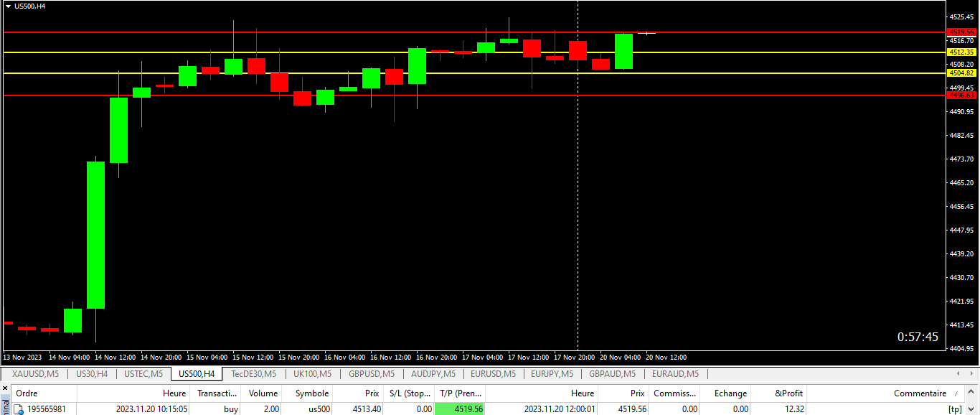Click the open time 2023.11.20 10:15:05
This screenshot has height=415, width=980.
click(x=152, y=409)
